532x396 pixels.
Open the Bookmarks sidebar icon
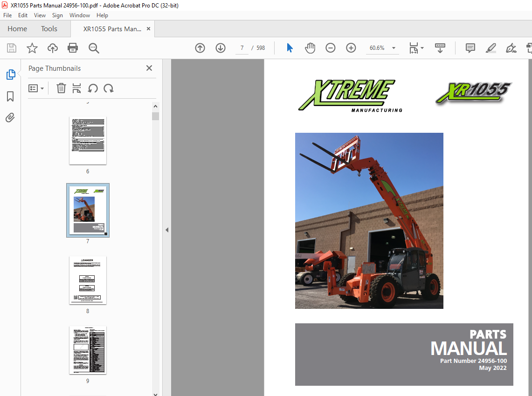pos(10,96)
